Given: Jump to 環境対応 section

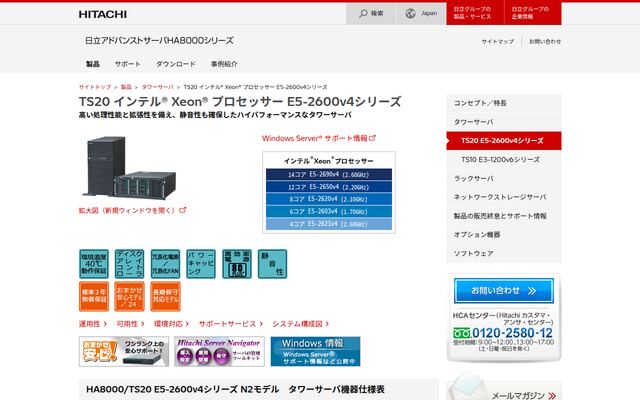Looking at the screenshot, I should pos(171,324).
